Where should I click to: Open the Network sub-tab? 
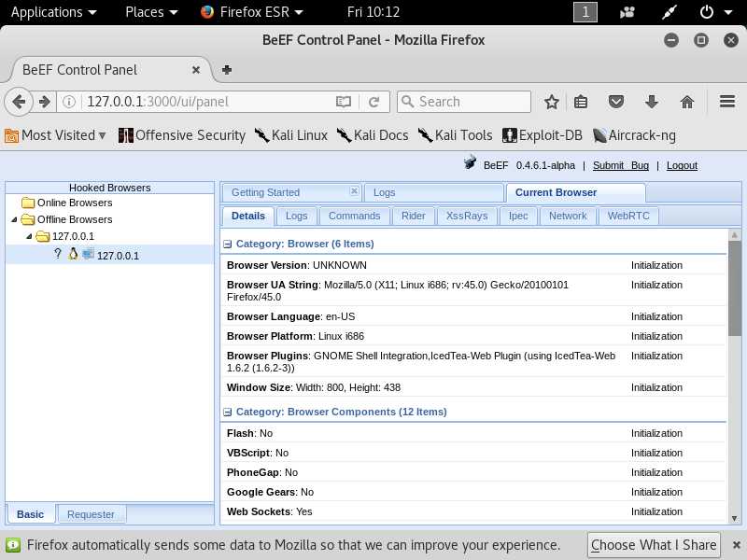[568, 216]
